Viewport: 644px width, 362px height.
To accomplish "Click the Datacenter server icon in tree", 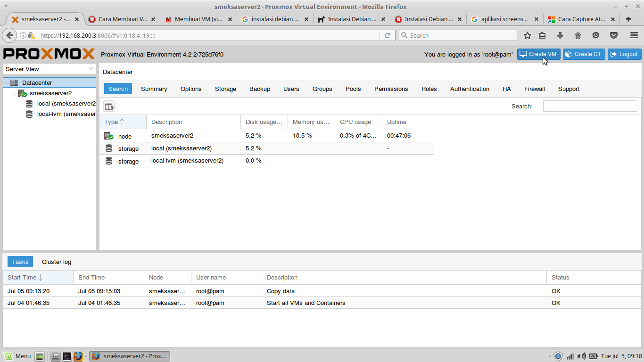I will pos(15,82).
